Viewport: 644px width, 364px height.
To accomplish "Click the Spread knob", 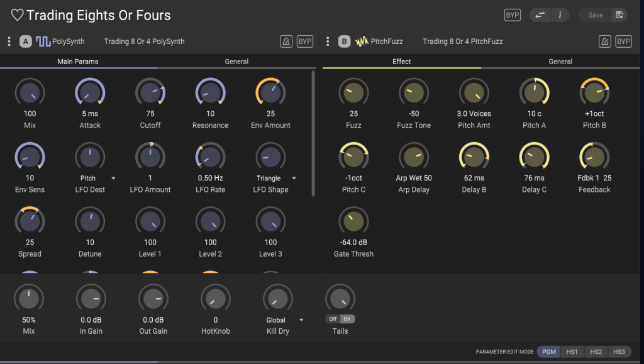I will click(x=30, y=221).
